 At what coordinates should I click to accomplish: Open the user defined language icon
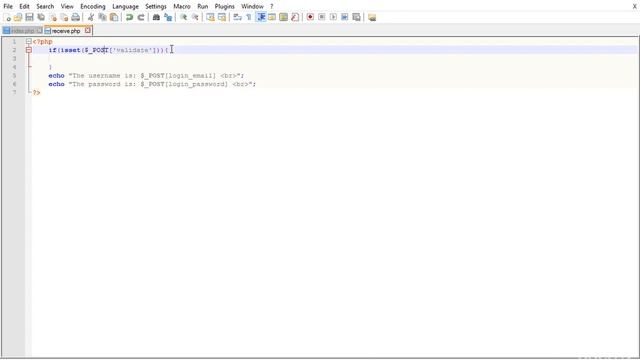click(x=272, y=17)
